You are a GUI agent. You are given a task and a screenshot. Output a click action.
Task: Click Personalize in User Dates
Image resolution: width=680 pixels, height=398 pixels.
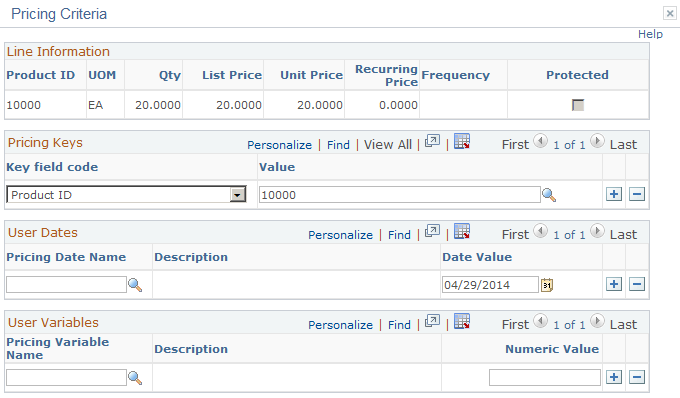point(340,235)
